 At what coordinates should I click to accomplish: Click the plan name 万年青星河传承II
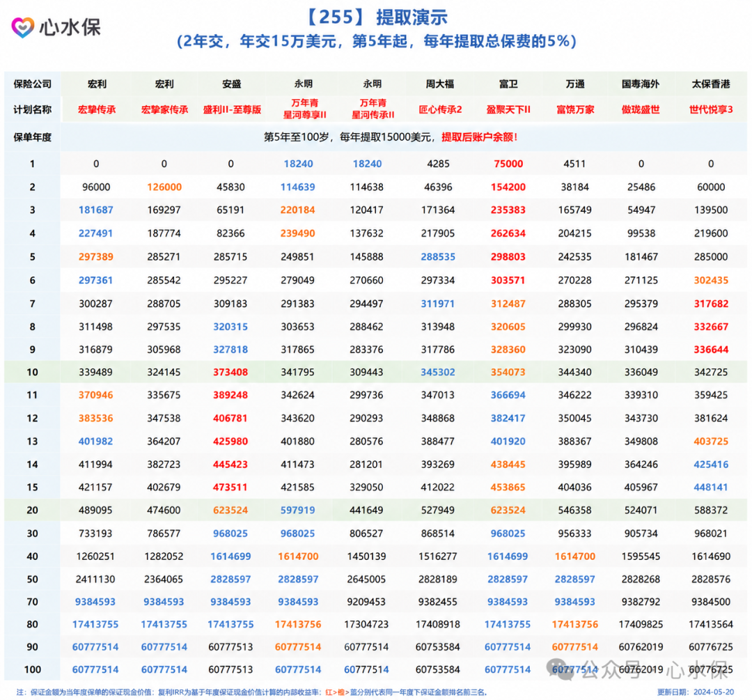(x=373, y=109)
